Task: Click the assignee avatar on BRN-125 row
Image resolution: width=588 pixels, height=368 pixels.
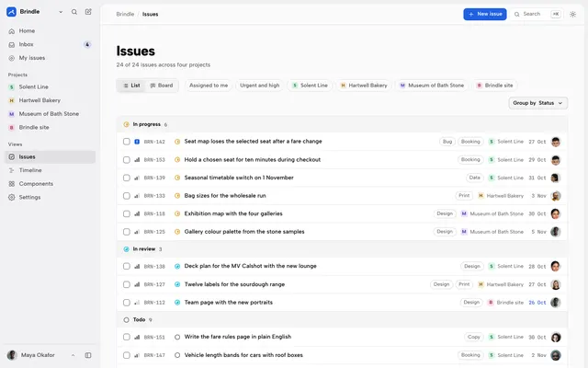Action: [x=555, y=232]
